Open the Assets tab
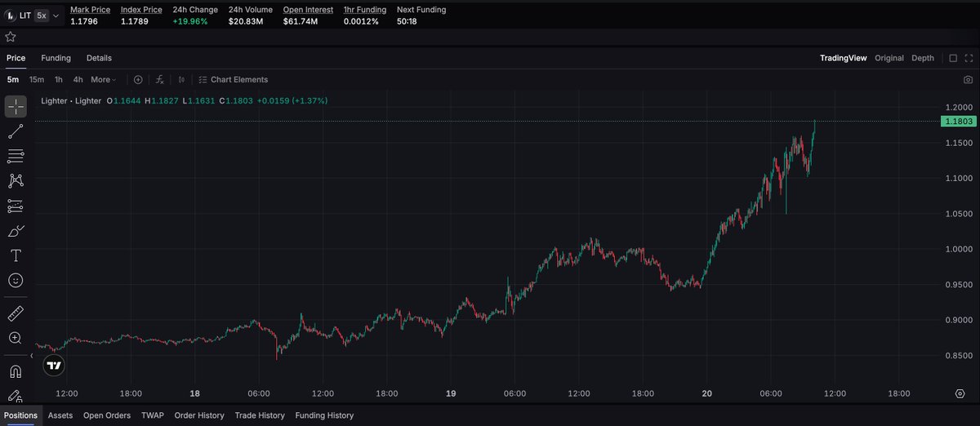 (x=60, y=415)
